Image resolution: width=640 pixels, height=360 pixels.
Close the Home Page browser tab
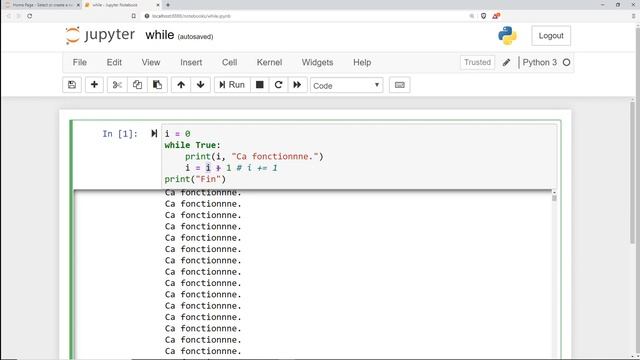78,5
